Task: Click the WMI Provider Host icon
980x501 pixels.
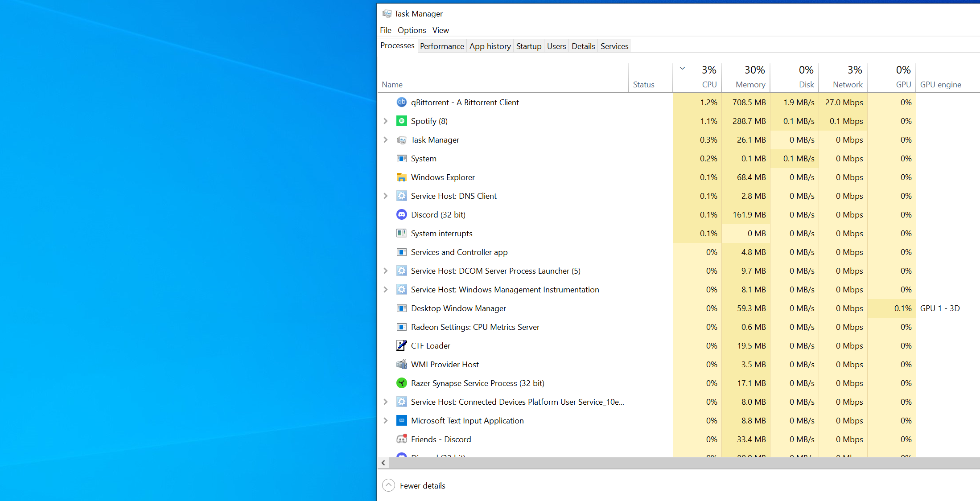Action: (401, 365)
